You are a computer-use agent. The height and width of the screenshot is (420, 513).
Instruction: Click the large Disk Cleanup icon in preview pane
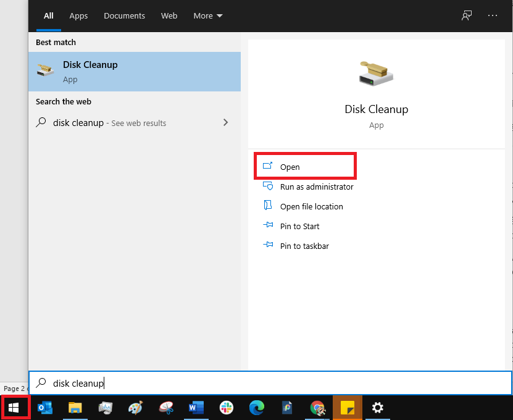[x=376, y=73]
